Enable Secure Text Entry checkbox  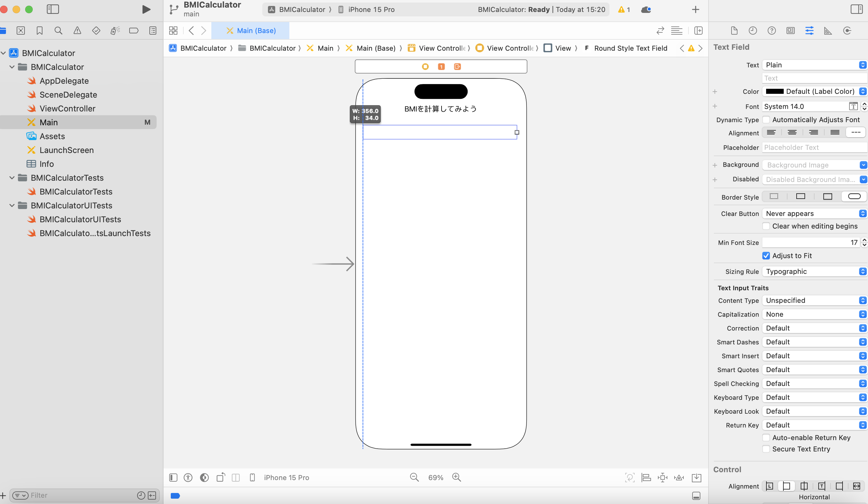[766, 449]
